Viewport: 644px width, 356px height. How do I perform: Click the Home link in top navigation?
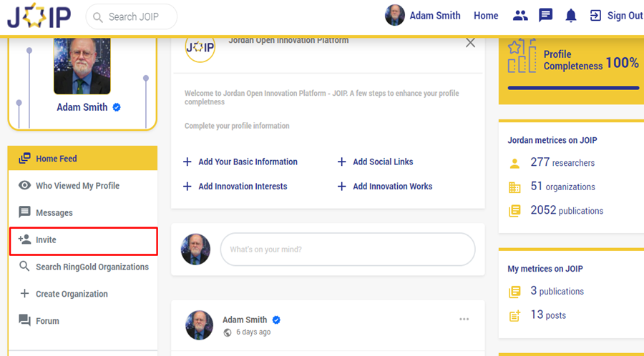[x=486, y=16]
